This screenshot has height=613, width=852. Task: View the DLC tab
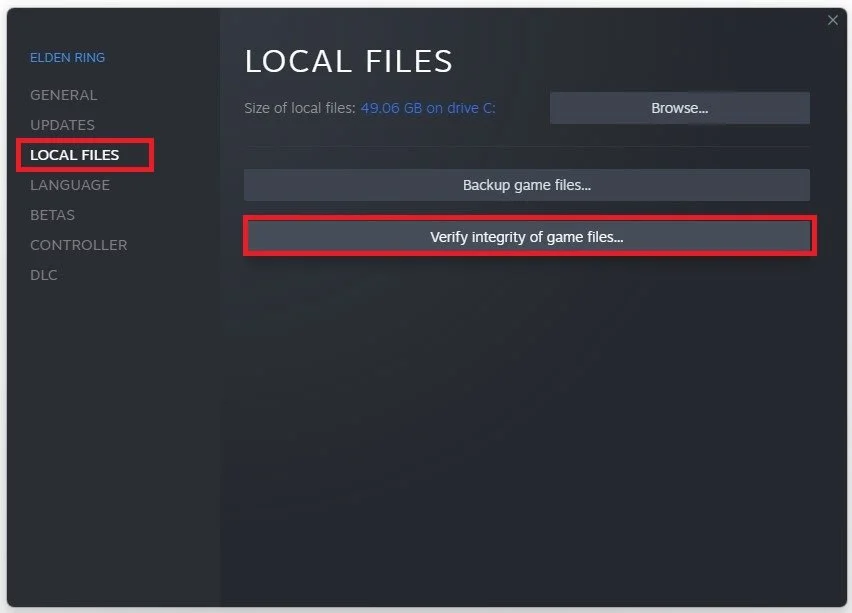tap(44, 274)
